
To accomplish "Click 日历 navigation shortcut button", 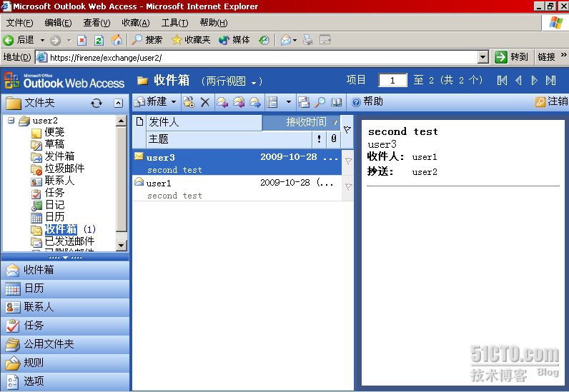I will 65,288.
